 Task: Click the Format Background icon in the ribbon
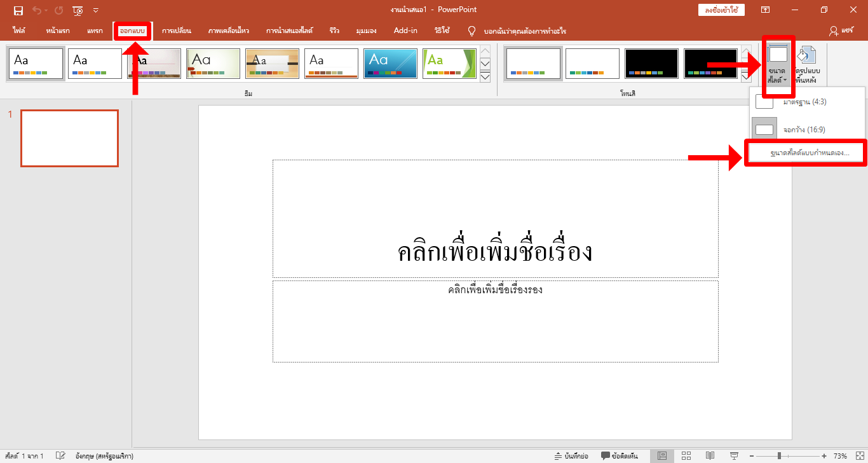pyautogui.click(x=807, y=64)
